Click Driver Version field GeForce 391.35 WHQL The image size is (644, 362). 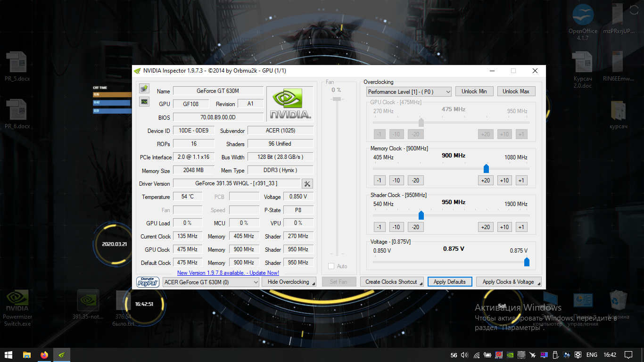point(237,183)
